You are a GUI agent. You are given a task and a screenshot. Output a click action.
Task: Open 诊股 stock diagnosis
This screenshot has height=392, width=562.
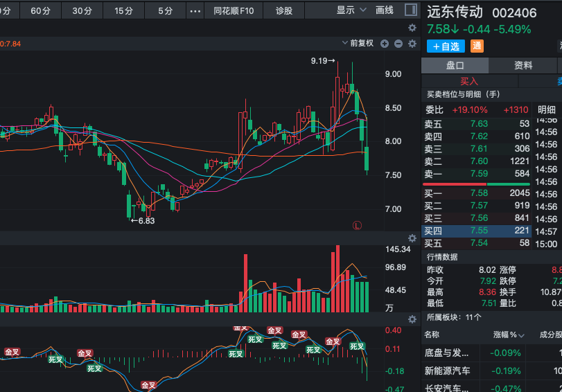pyautogui.click(x=284, y=11)
